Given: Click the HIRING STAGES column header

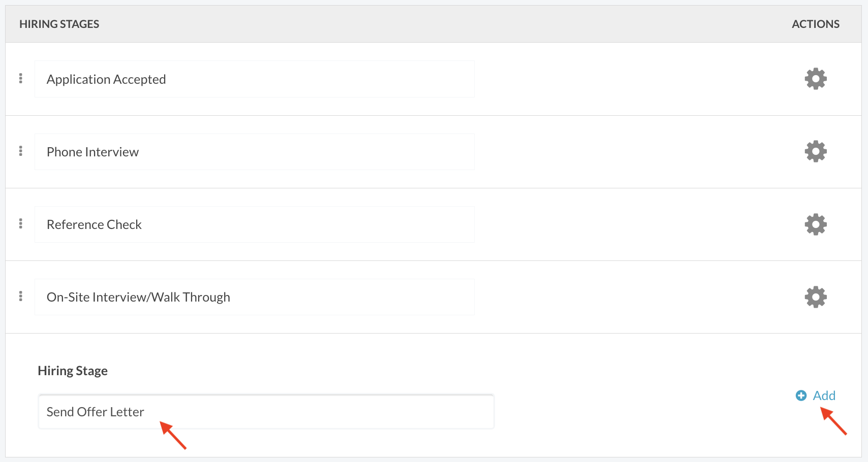Looking at the screenshot, I should click(59, 24).
